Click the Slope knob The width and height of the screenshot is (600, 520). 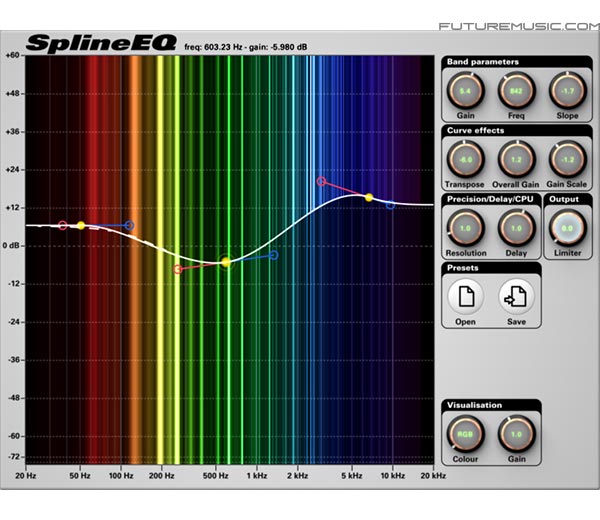(567, 91)
